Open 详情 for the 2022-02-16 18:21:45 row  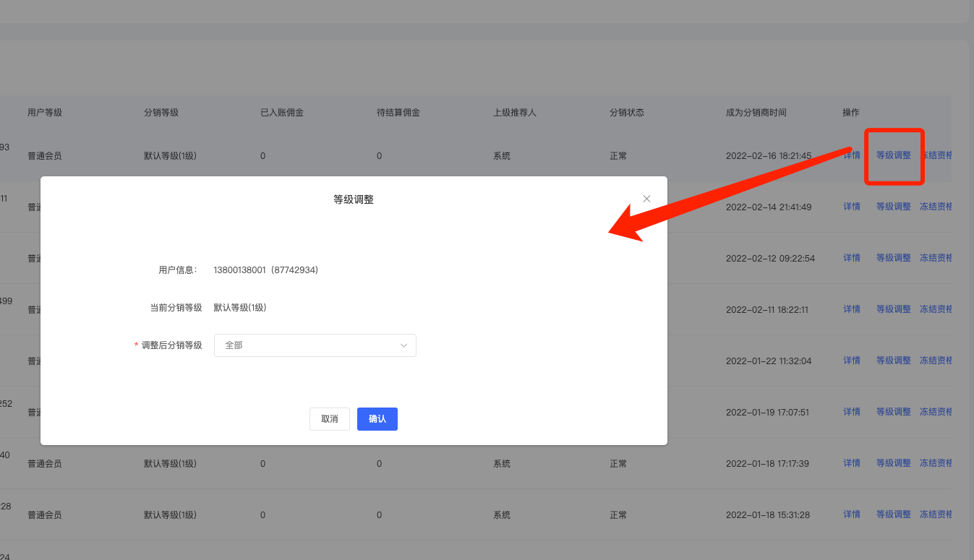(x=851, y=155)
